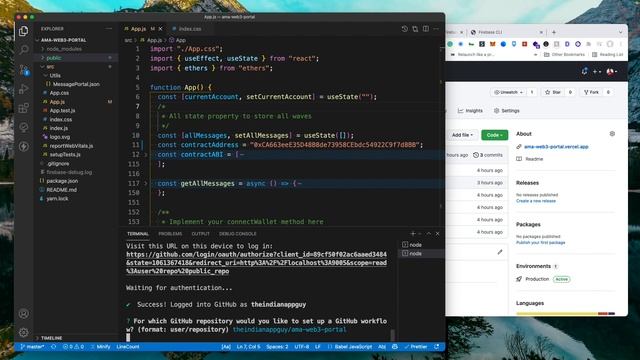The width and height of the screenshot is (640, 360).
Task: Click the MetaMask fox extension in browser
Action: [x=493, y=44]
